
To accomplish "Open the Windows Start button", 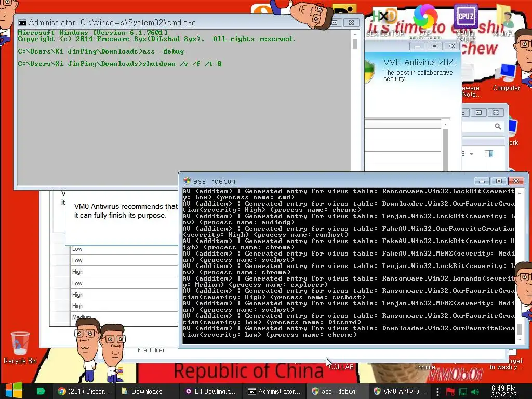I will tap(14, 391).
